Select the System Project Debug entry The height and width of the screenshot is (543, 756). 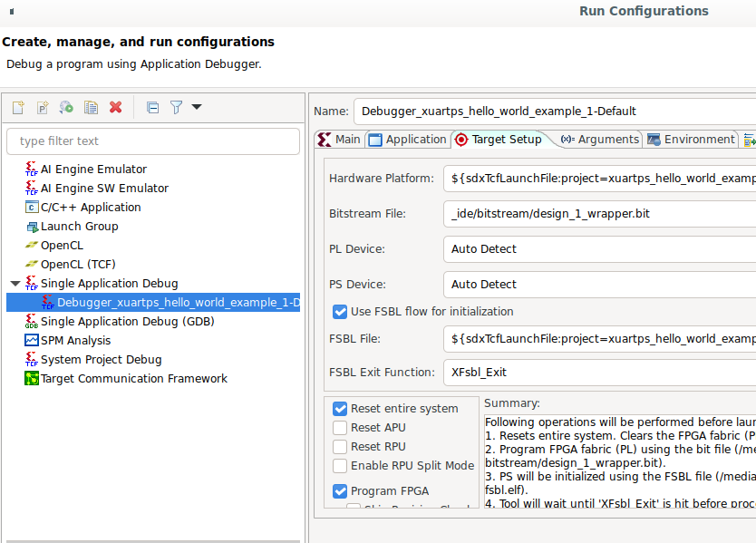coord(101,360)
